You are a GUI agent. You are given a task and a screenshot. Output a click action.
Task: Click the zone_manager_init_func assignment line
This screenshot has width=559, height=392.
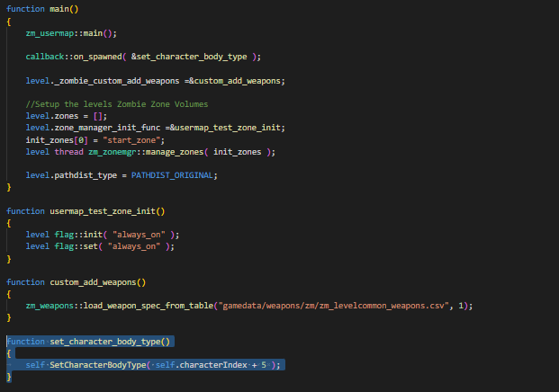click(x=156, y=128)
